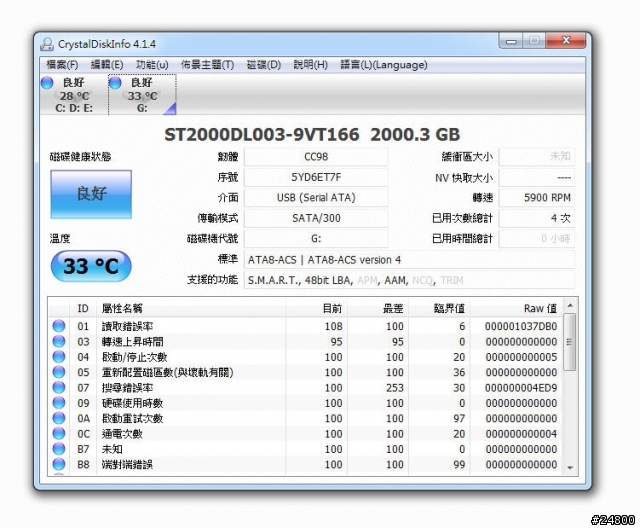This screenshot has width=640, height=528.
Task: Click the blue 良好 health status button
Action: click(x=91, y=194)
